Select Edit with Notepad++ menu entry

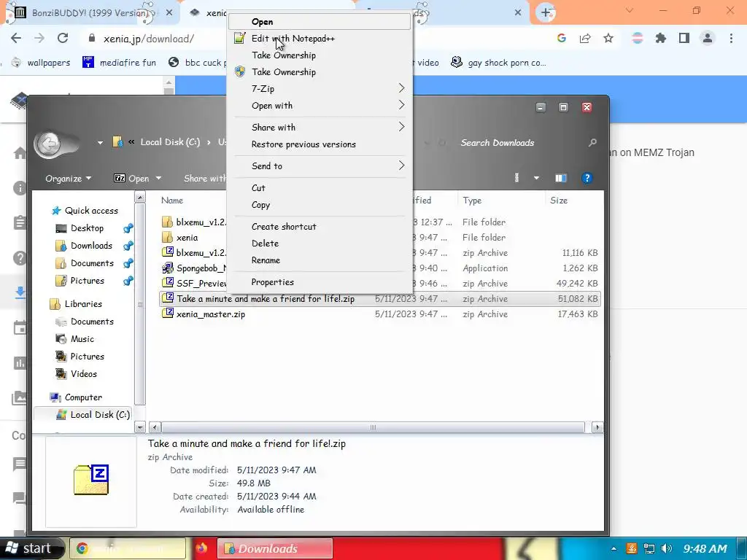pyautogui.click(x=320, y=39)
